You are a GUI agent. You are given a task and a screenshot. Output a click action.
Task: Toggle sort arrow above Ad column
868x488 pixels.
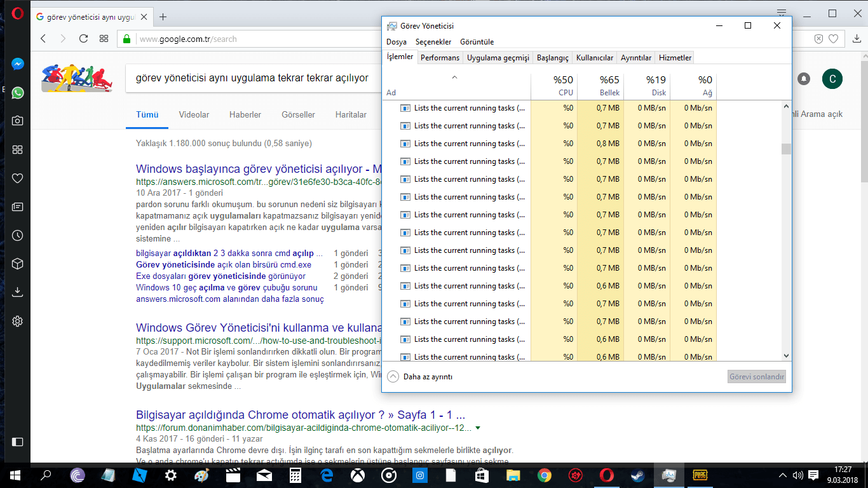click(454, 78)
